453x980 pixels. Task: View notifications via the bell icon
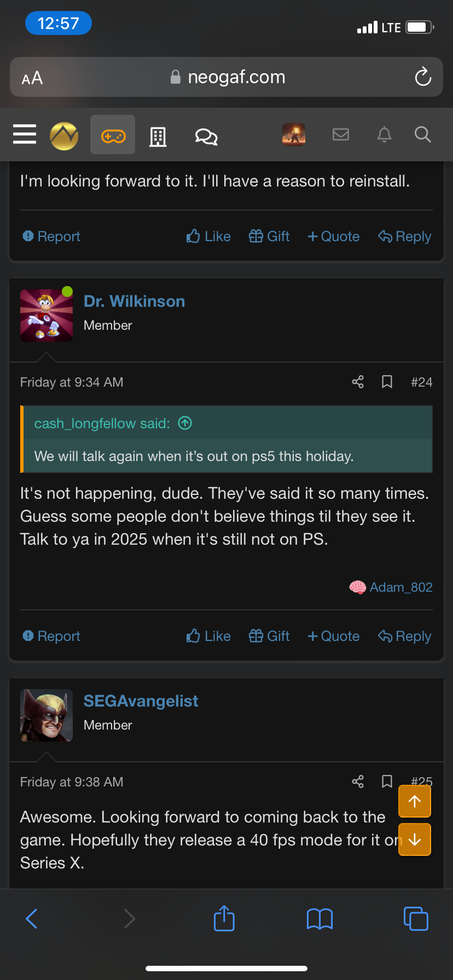pyautogui.click(x=385, y=135)
